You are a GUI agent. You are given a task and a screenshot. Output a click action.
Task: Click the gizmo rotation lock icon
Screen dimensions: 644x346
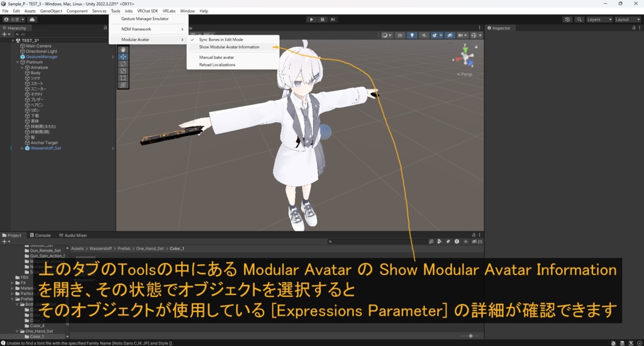[x=476, y=47]
